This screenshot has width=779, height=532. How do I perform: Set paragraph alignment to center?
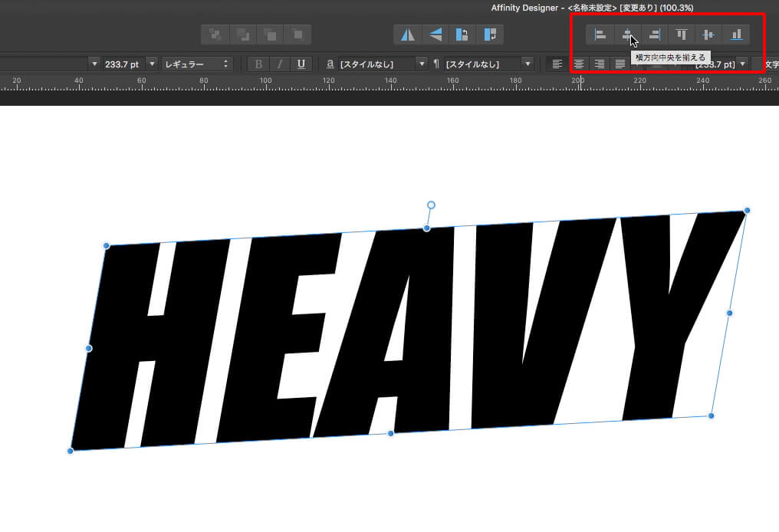pyautogui.click(x=579, y=64)
